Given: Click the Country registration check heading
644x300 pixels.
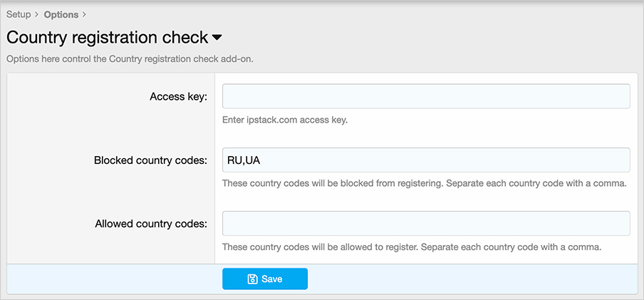Looking at the screenshot, I should click(x=107, y=37).
